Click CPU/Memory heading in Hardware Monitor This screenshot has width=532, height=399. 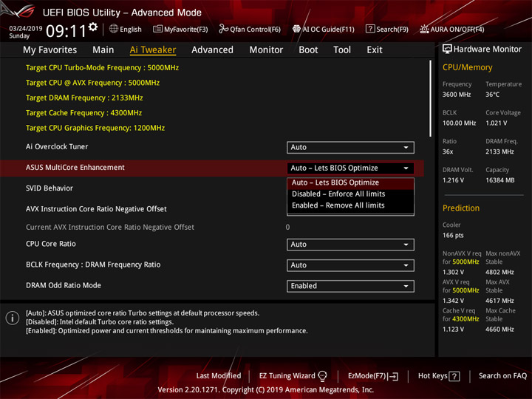tap(467, 67)
